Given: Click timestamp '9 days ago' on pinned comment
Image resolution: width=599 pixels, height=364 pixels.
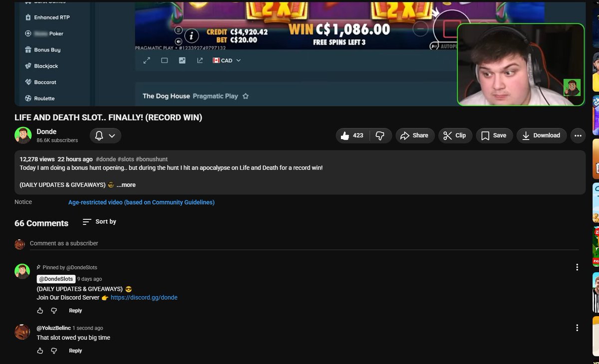Looking at the screenshot, I should [89, 279].
